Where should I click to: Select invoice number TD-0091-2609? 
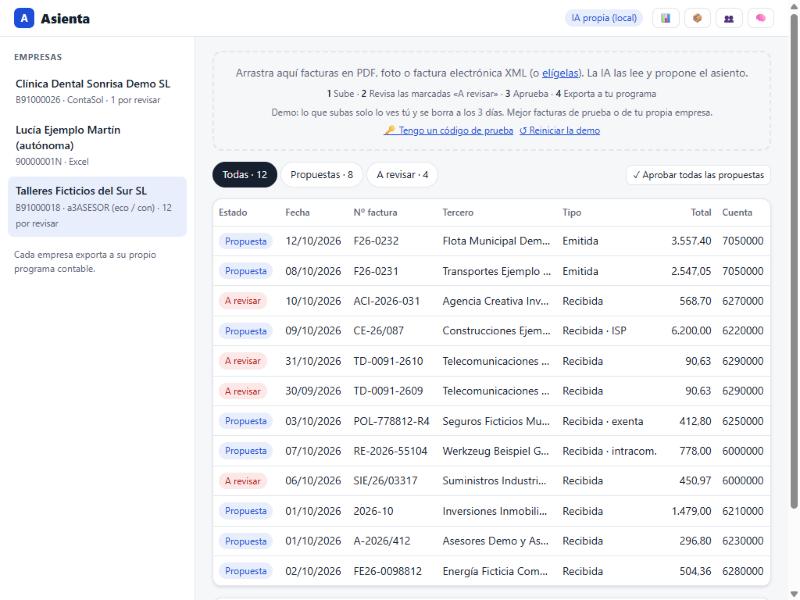pyautogui.click(x=388, y=391)
